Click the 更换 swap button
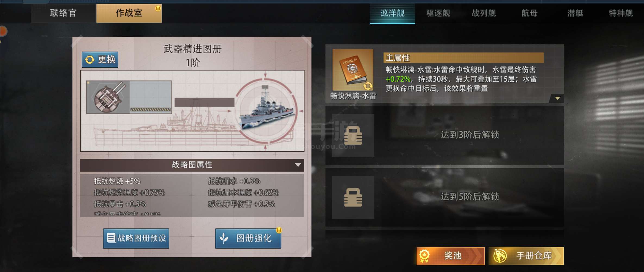644x272 pixels. click(100, 59)
